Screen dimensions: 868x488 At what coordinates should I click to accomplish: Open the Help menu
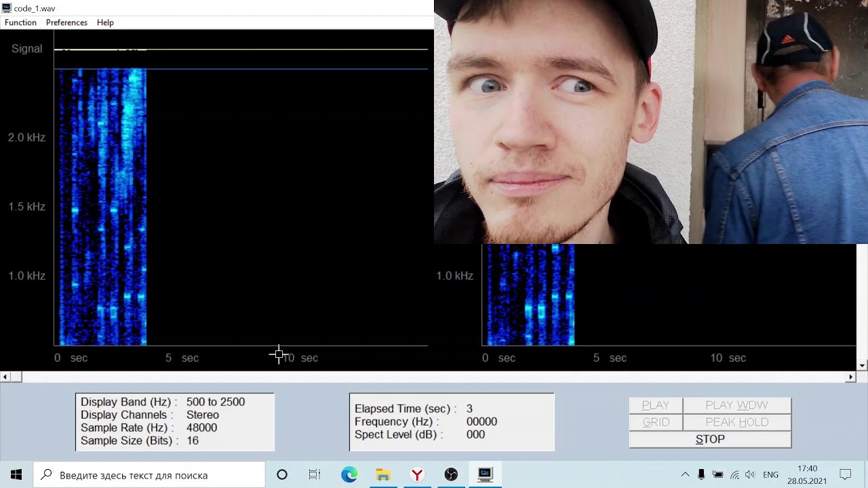pyautogui.click(x=105, y=22)
